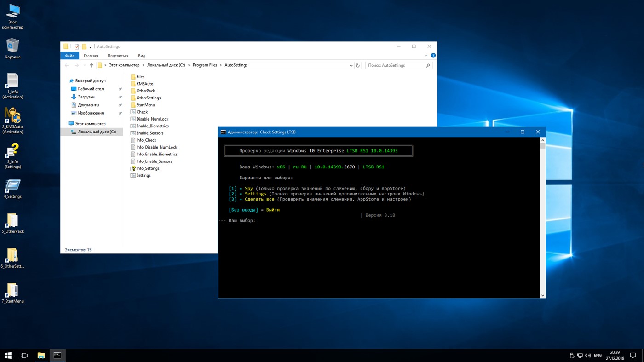This screenshot has width=644, height=362.
Task: Click File Explorer icon on the taskbar
Action: click(x=41, y=355)
